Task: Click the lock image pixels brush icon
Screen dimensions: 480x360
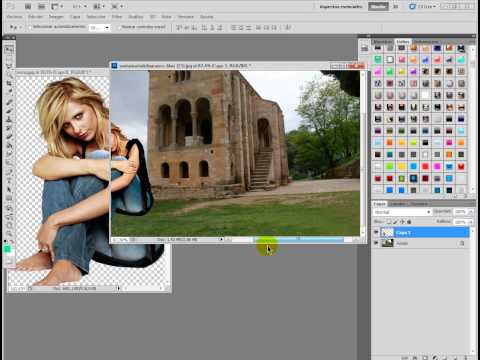Action: (x=396, y=221)
